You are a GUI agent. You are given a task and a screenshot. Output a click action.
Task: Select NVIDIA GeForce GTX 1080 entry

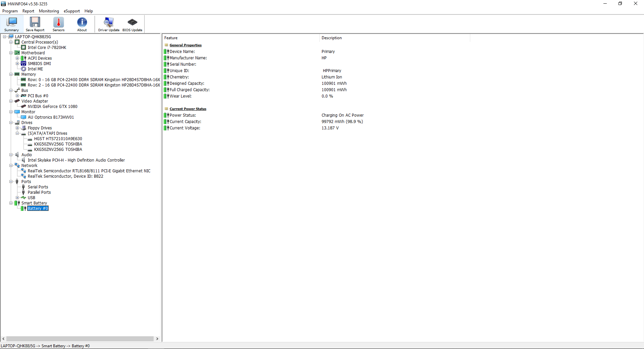tap(53, 107)
